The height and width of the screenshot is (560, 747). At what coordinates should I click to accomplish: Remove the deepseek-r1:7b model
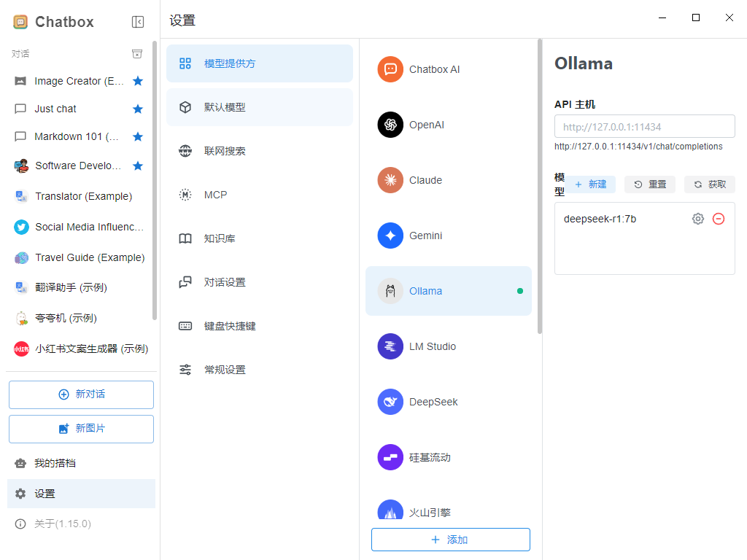pos(719,219)
